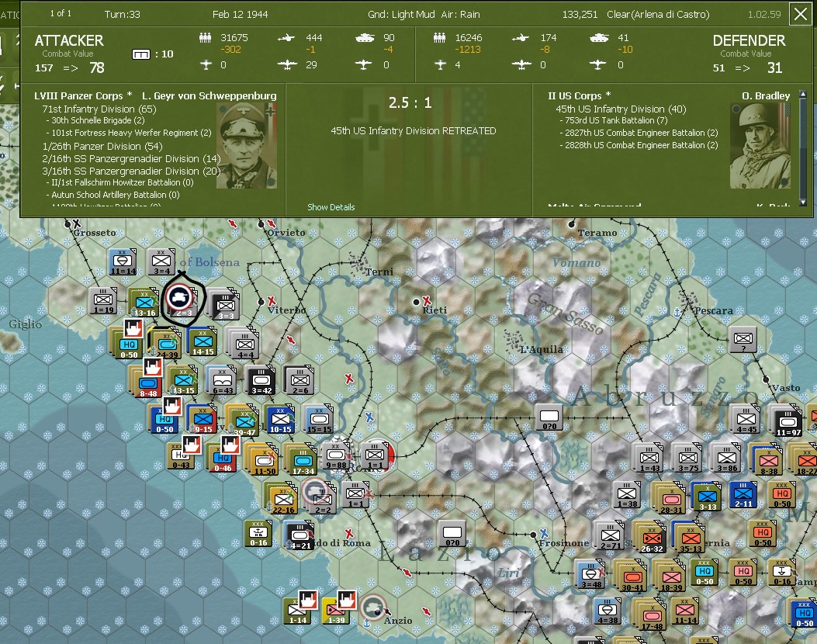Select the blue infantry counter 2-11
Viewport: 817px width, 644px height.
point(743,495)
